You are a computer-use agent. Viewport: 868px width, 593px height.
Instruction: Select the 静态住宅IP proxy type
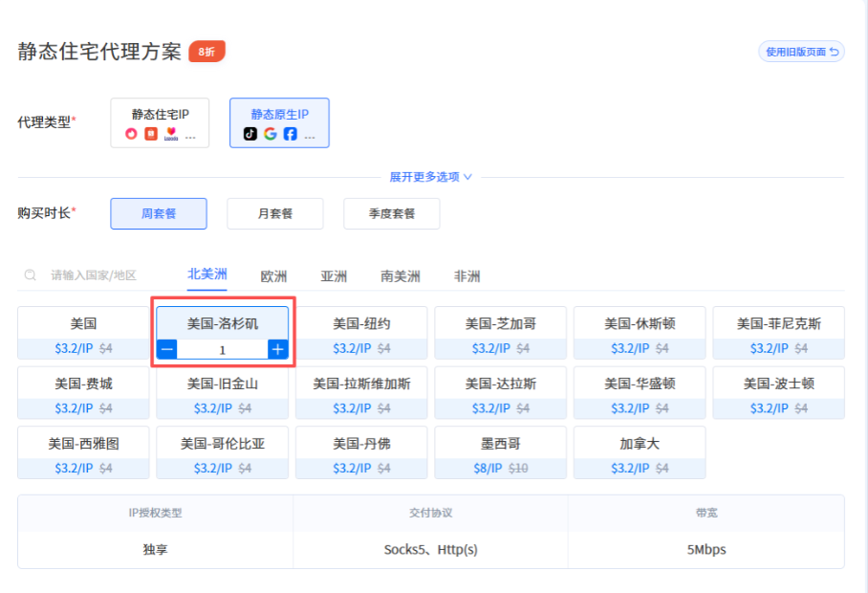pyautogui.click(x=160, y=123)
